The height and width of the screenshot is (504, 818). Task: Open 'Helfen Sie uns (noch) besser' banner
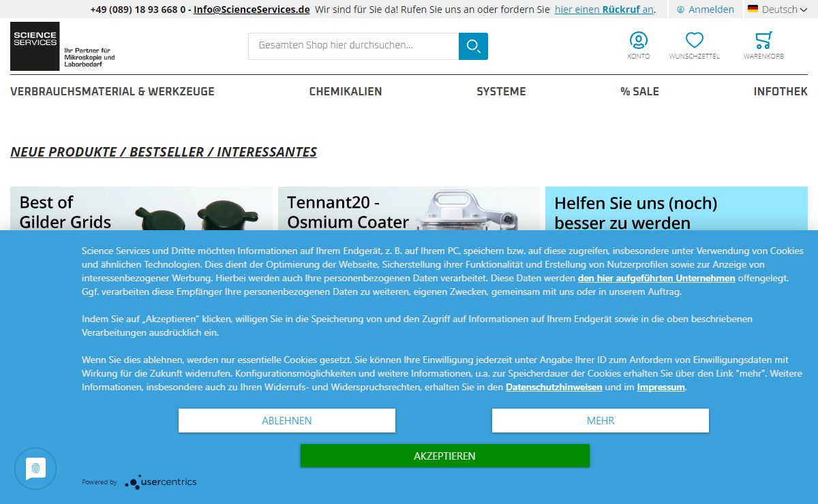676,208
